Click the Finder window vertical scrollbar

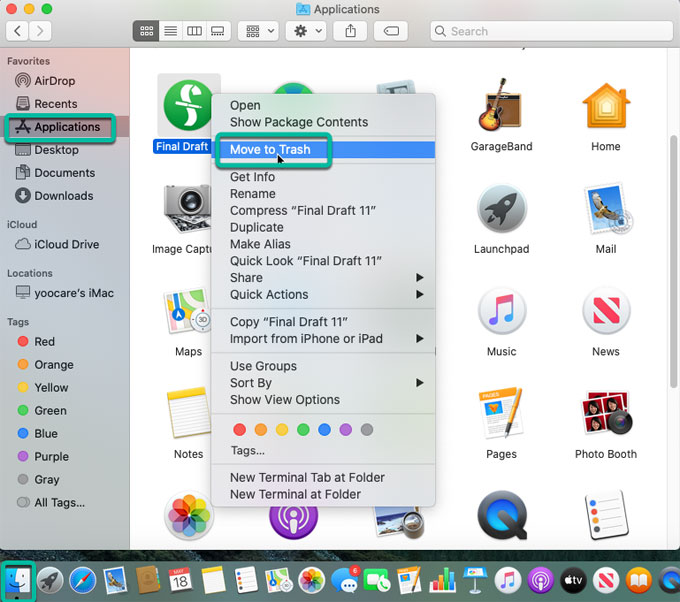[x=673, y=262]
